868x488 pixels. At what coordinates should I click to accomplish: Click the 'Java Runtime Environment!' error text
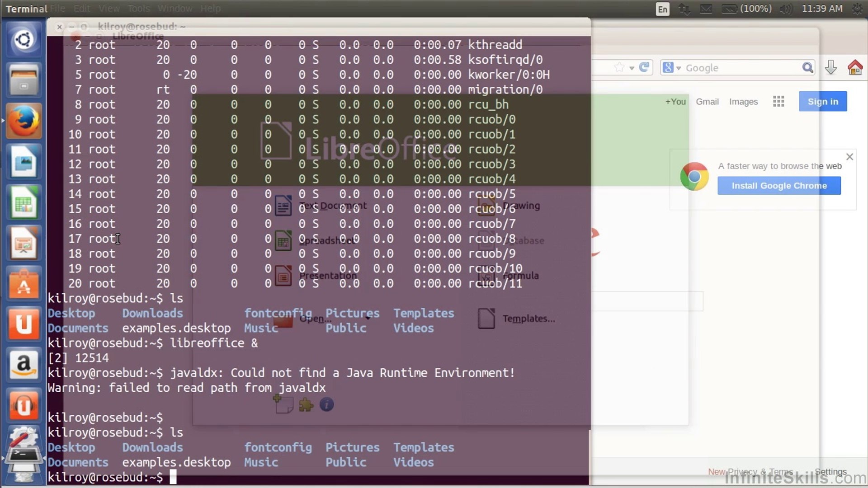pyautogui.click(x=430, y=373)
